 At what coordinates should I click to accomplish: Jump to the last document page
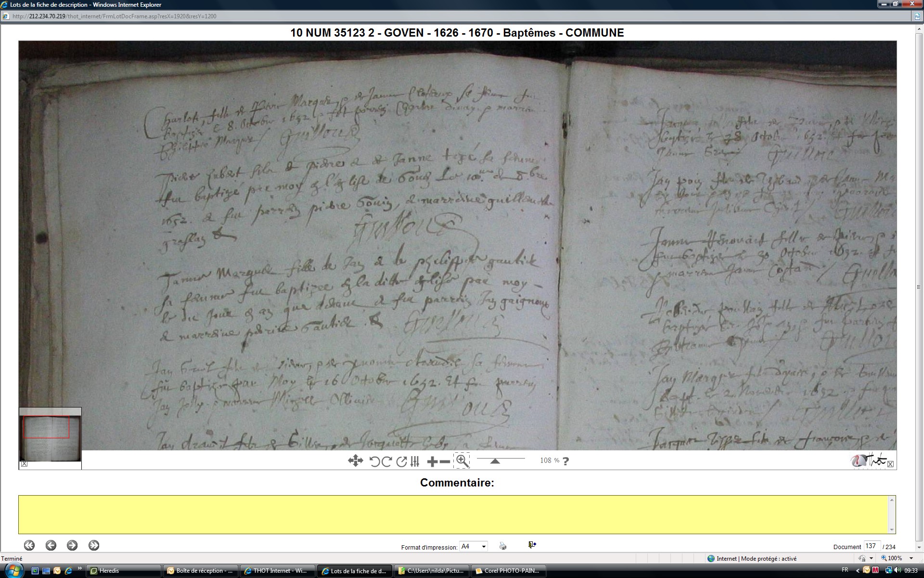[x=94, y=545]
